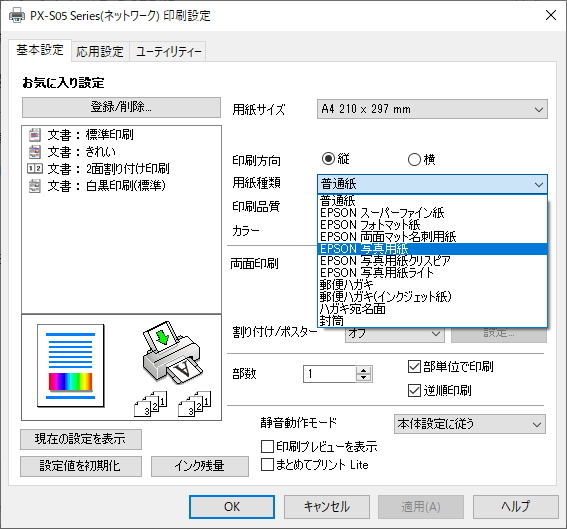Click the page preview thumbnail
Screen dimensions: 567x529
click(71, 366)
